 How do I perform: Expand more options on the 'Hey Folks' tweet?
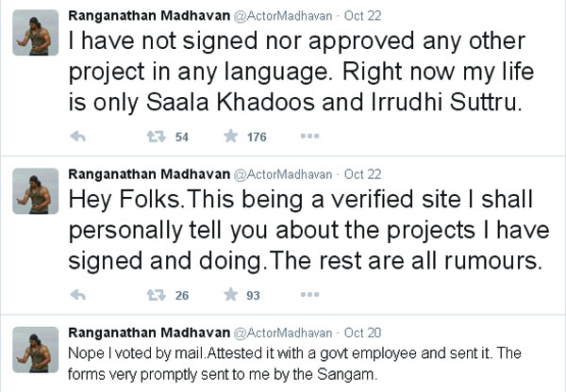coord(308,295)
